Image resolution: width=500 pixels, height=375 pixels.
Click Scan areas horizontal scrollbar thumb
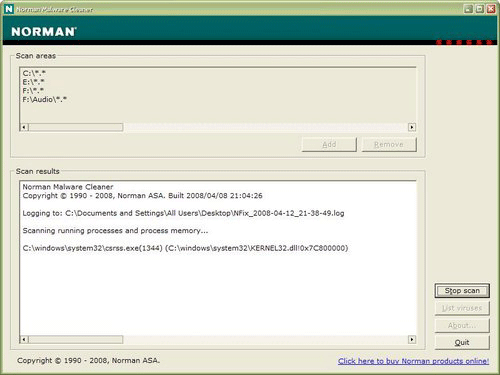(76, 127)
